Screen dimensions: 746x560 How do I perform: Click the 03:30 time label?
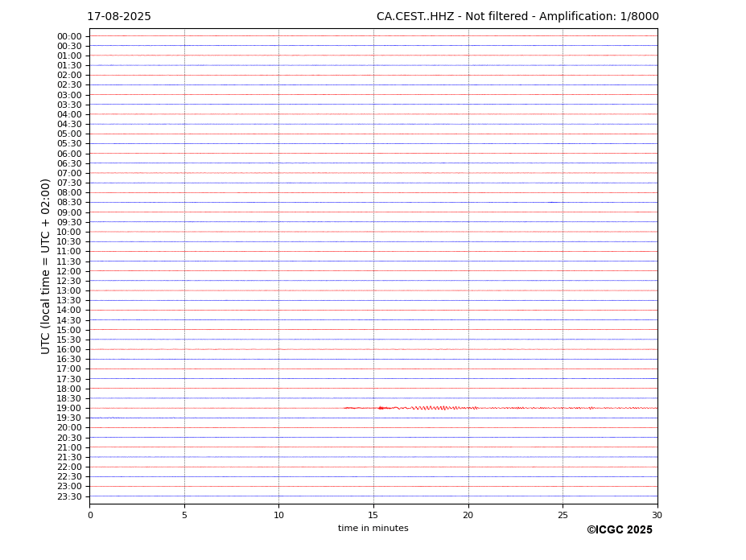tap(69, 105)
